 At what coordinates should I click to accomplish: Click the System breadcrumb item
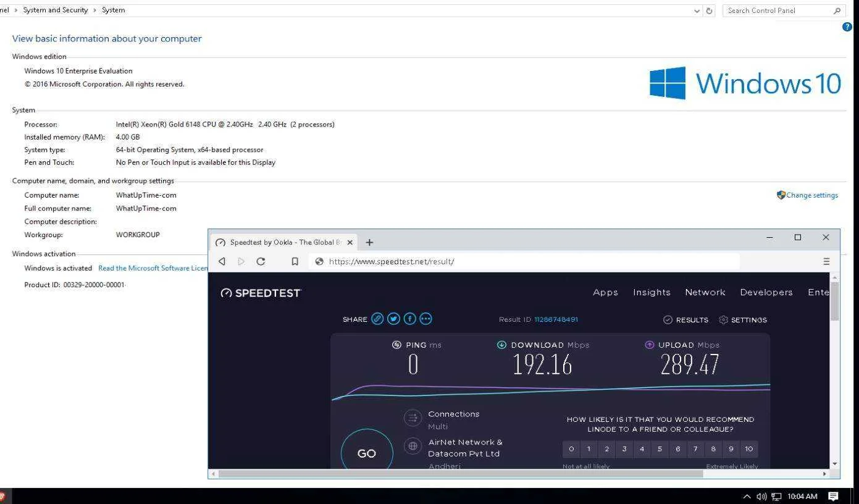click(114, 10)
